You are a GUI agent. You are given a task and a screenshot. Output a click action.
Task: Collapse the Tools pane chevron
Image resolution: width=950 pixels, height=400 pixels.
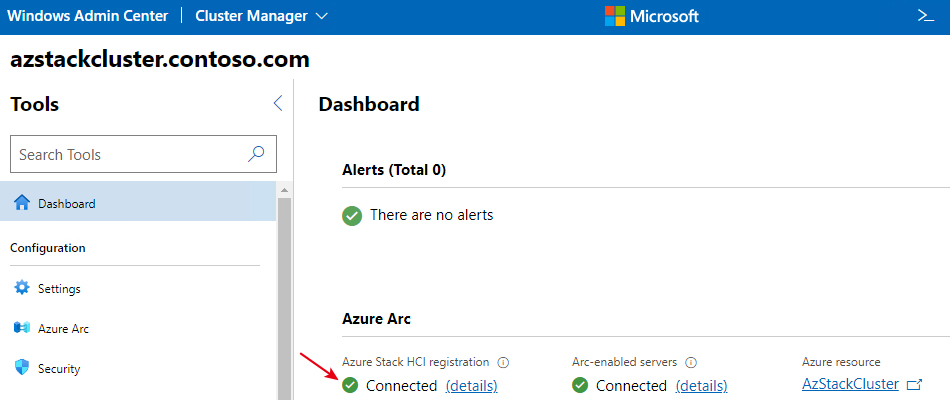(277, 103)
